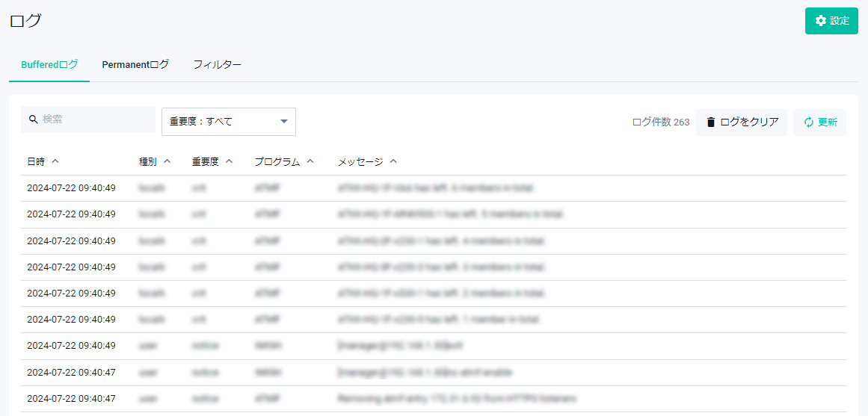868x416 pixels.
Task: Click the trash icon for ログをクリア
Action: tap(711, 122)
